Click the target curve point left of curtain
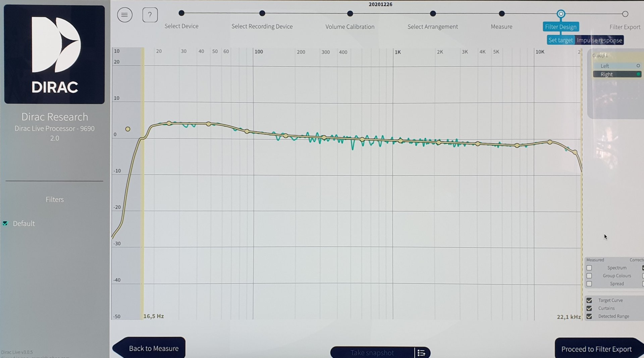 128,129
